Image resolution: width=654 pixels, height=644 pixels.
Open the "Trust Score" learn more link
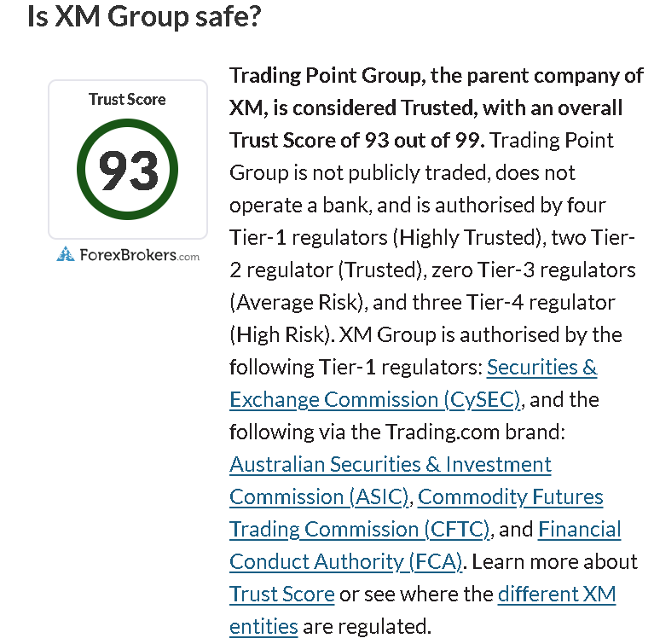(281, 595)
